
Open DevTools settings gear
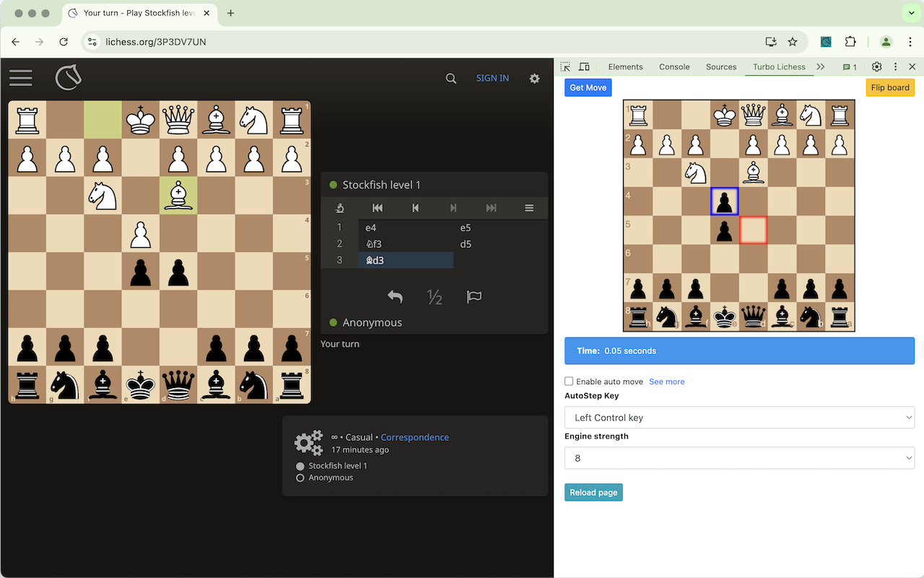click(x=876, y=66)
